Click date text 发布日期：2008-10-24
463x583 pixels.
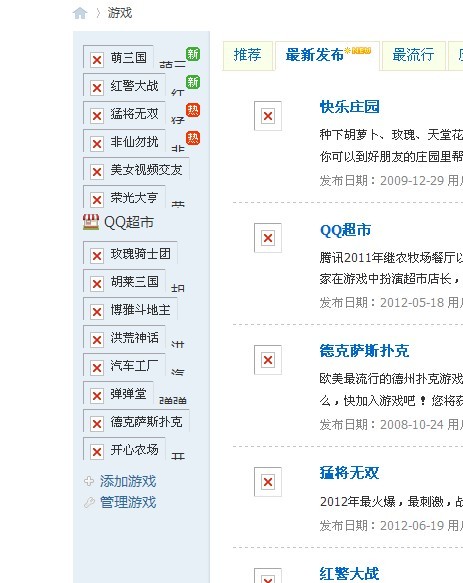pos(382,425)
